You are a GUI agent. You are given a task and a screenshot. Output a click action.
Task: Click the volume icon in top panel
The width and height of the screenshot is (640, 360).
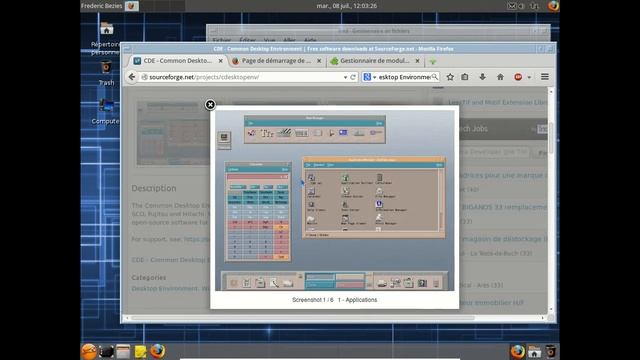tap(521, 6)
